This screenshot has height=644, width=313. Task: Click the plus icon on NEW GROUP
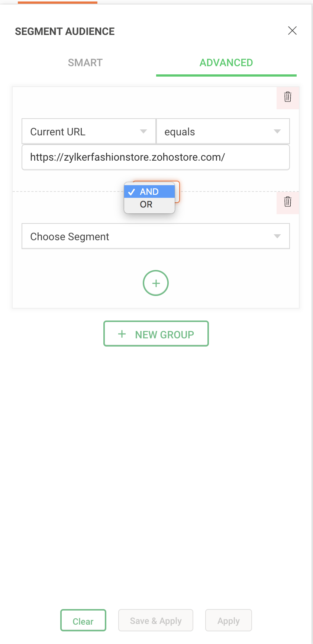[x=122, y=334]
